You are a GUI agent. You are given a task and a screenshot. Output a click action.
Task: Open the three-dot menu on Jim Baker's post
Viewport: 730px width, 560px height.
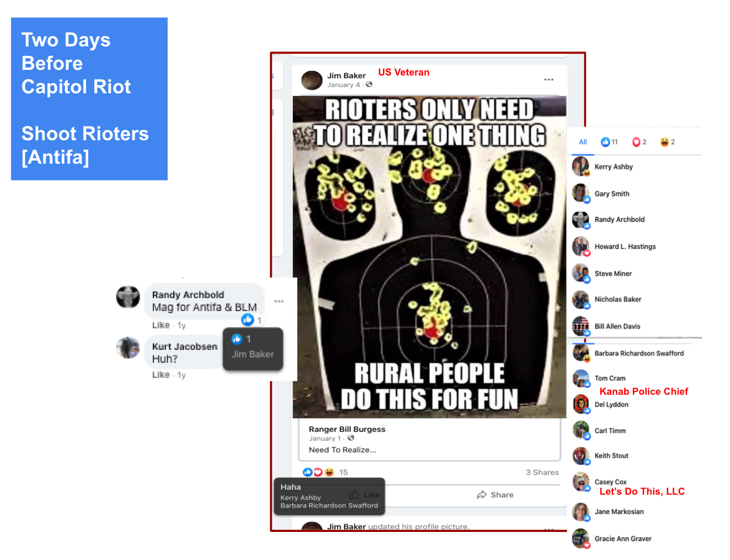coord(549,80)
